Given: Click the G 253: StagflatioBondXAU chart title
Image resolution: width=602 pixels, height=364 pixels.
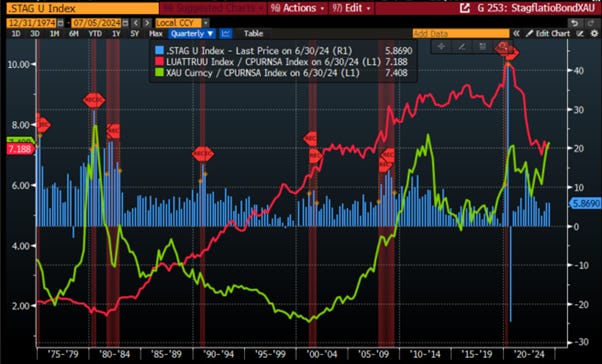Looking at the screenshot, I should pos(536,8).
